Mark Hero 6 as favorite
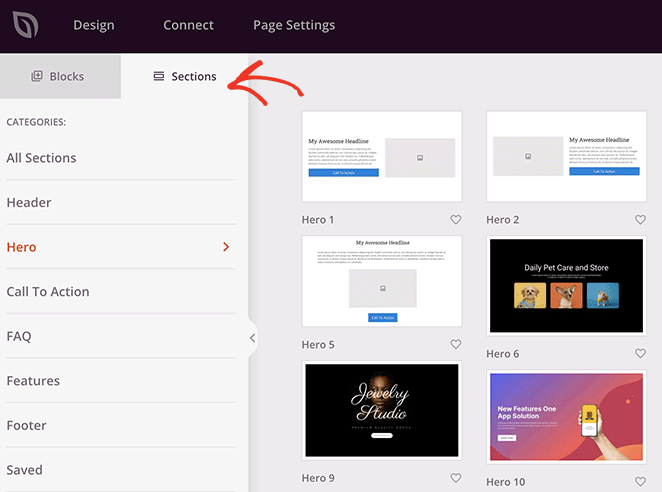 [640, 354]
